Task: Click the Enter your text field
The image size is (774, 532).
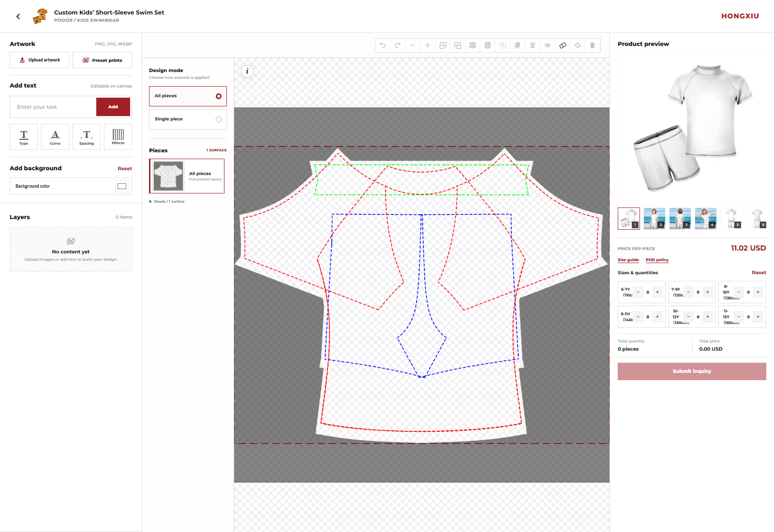Action: (x=53, y=107)
